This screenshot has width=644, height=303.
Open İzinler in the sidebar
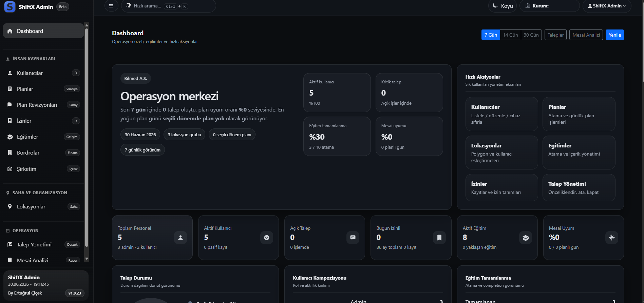coord(43,121)
